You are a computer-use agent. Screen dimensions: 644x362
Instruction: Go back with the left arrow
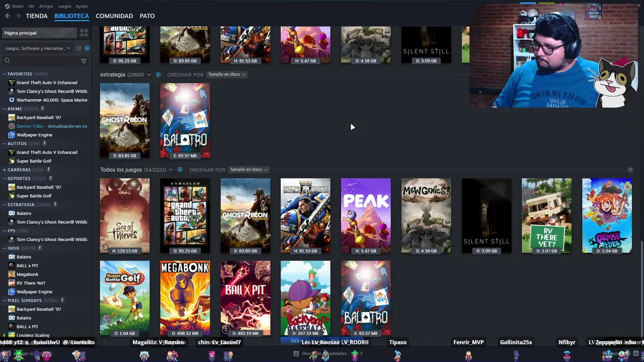[8, 16]
